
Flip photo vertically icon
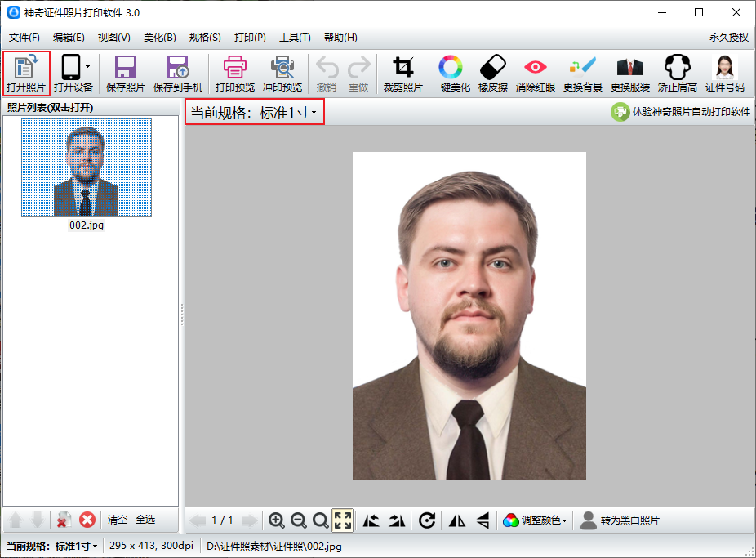coord(483,520)
